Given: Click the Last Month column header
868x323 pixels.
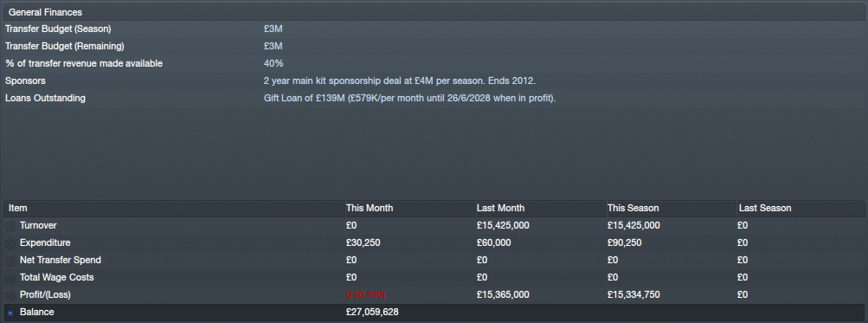Looking at the screenshot, I should (540, 209).
